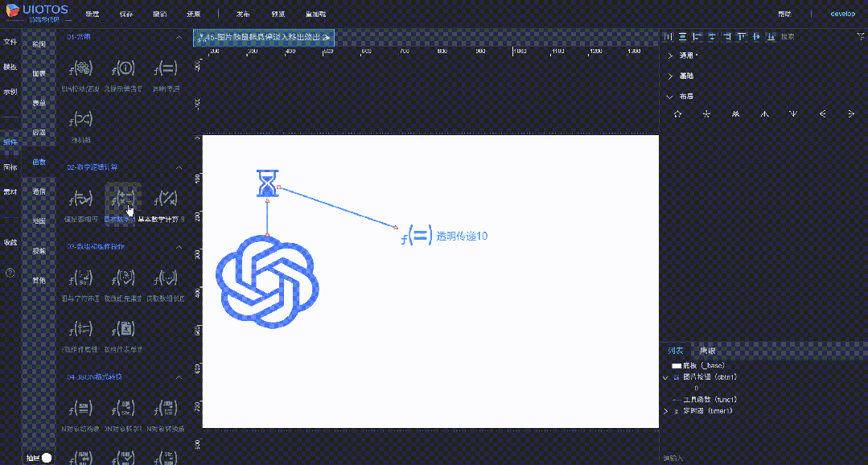
Task: Select the gear function icon in 01-常用
Action: (x=80, y=68)
